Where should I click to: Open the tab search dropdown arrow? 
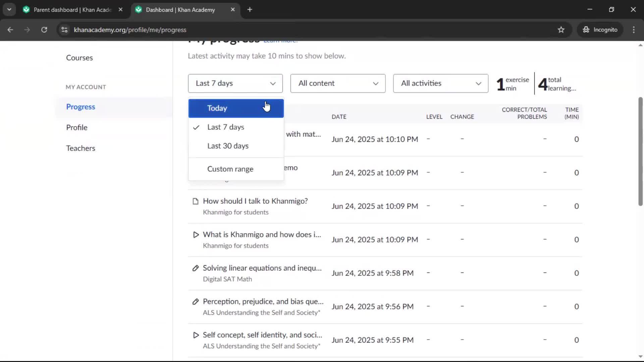click(9, 10)
